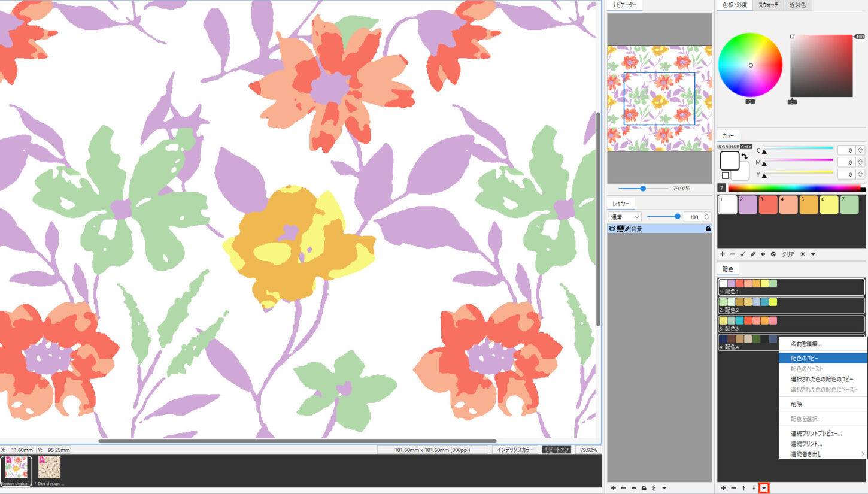Add a new color scheme with plus icon
Screen dimensions: 868x494
723,488
